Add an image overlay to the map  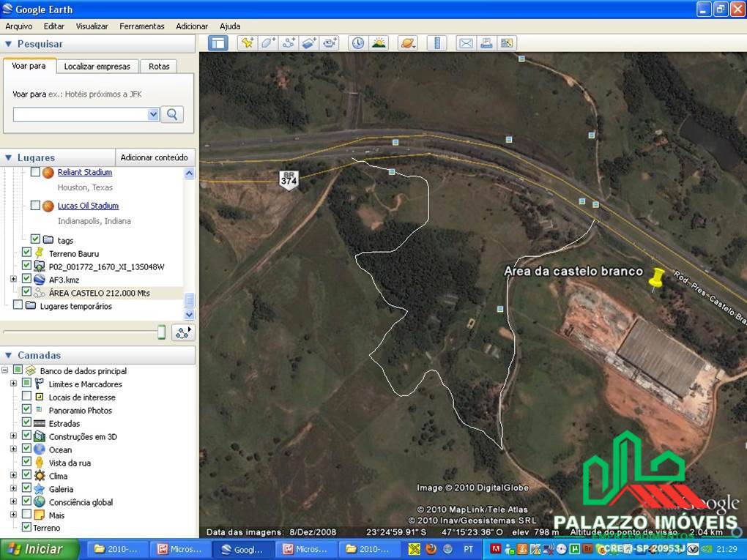tap(309, 43)
